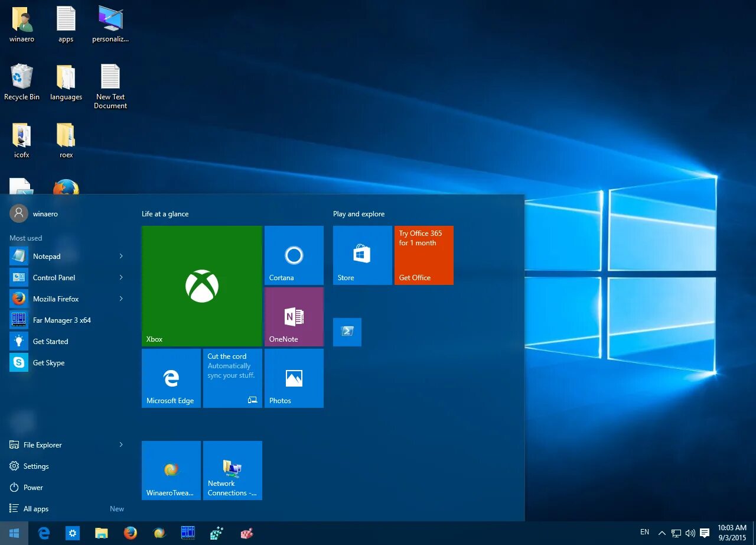Open the Photos tile
Viewport: 756px width, 545px height.
(x=294, y=378)
